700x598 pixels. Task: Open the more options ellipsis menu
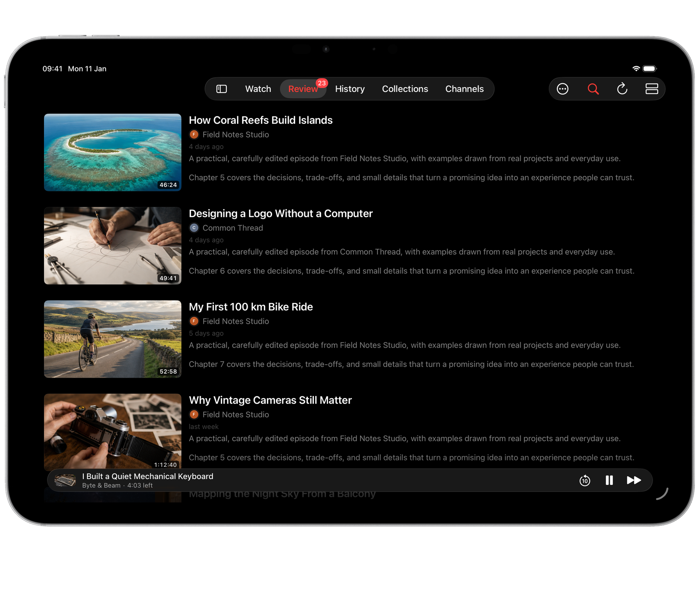click(562, 89)
